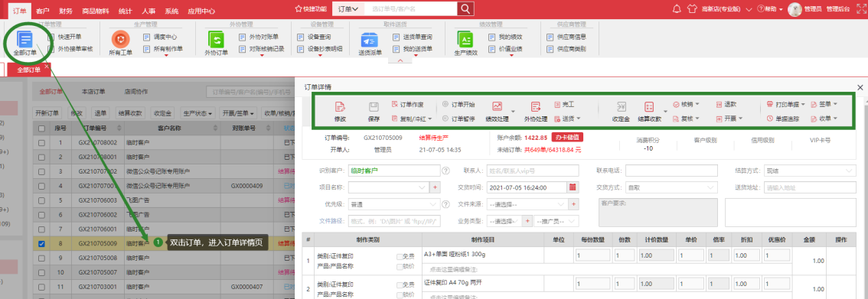
Task: Check the row for order GX210703001
Action: (x=41, y=286)
